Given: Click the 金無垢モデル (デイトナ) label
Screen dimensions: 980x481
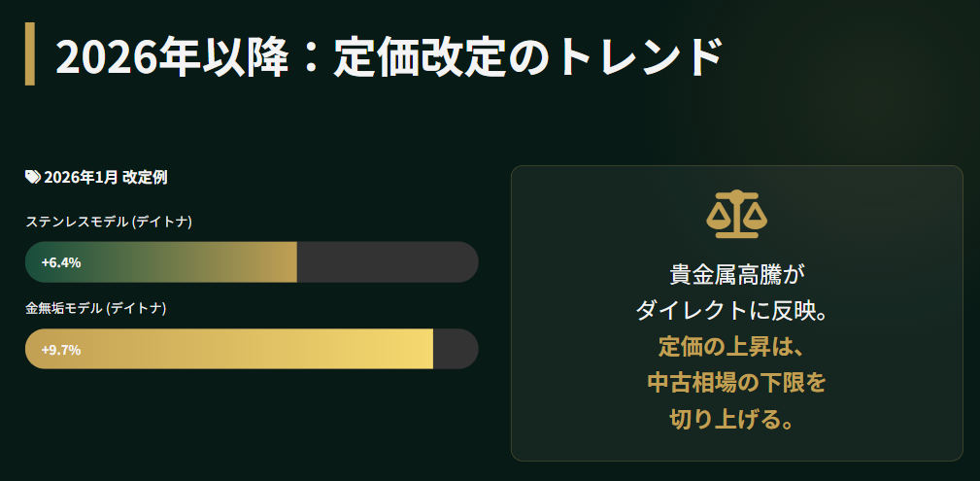Looking at the screenshot, I should click(96, 308).
